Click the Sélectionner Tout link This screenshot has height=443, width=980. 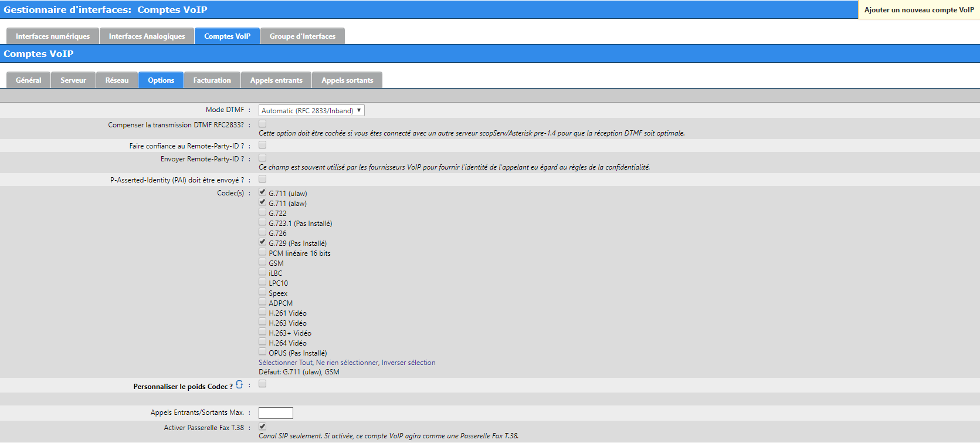286,363
